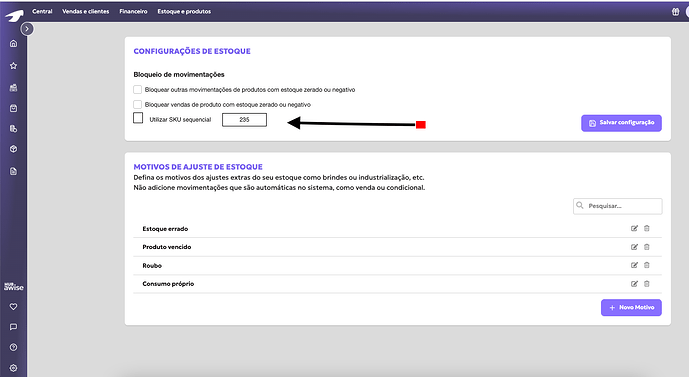Open the Vendas e clientes menu

(86, 11)
